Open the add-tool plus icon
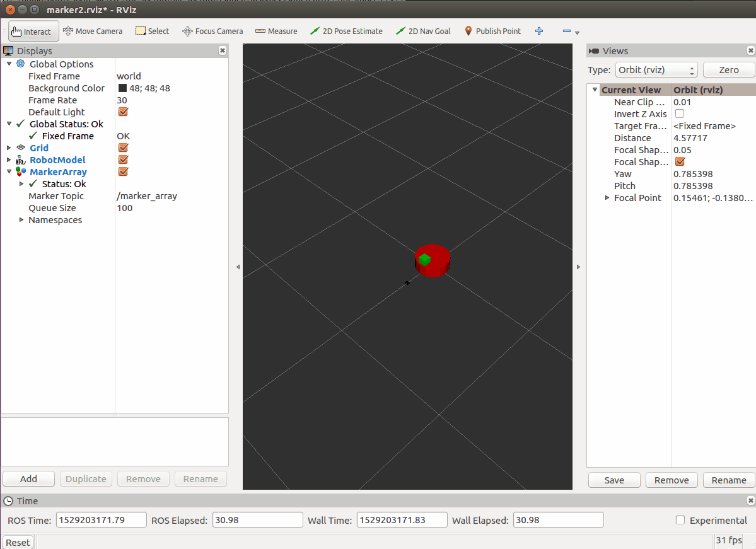The image size is (756, 549). [538, 31]
